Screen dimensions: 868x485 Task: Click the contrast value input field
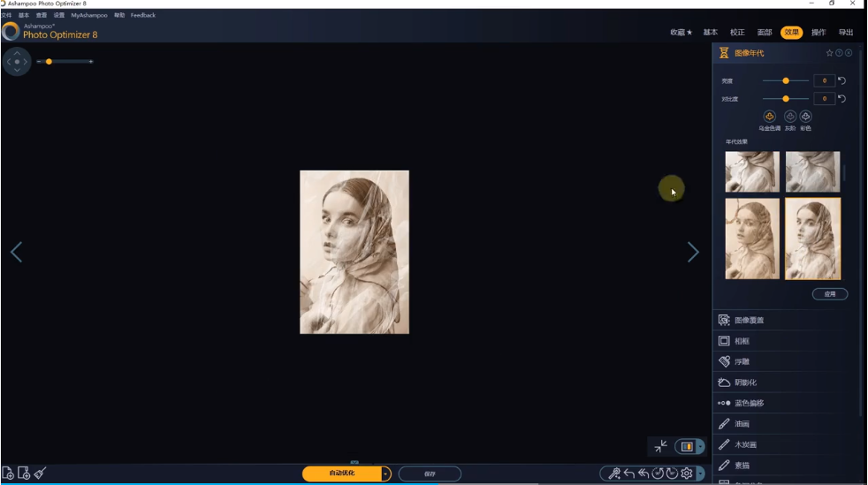click(x=824, y=98)
